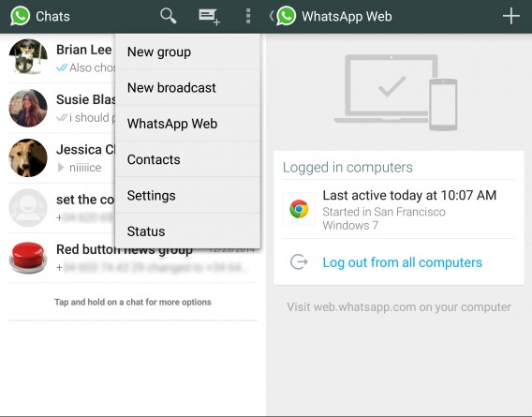Tap the 'Started in San Francisco' line
The image size is (532, 417).
click(384, 212)
